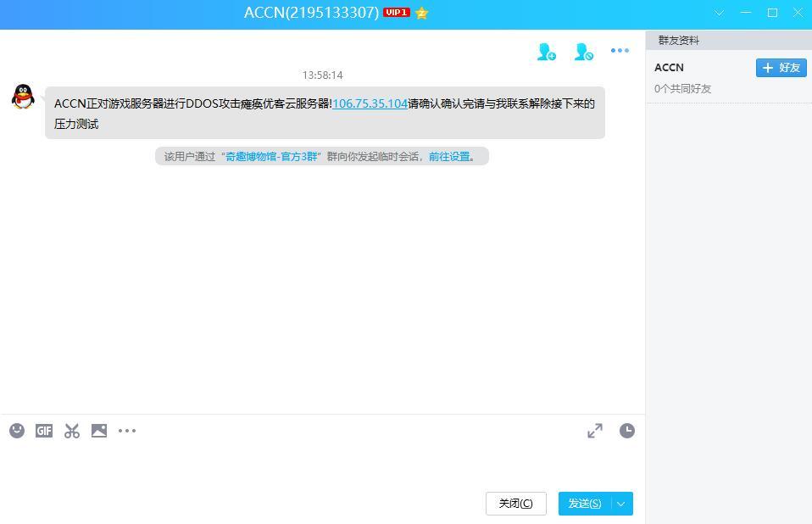812x524 pixels.
Task: Click the block user icon in chat header
Action: pyautogui.click(x=584, y=51)
